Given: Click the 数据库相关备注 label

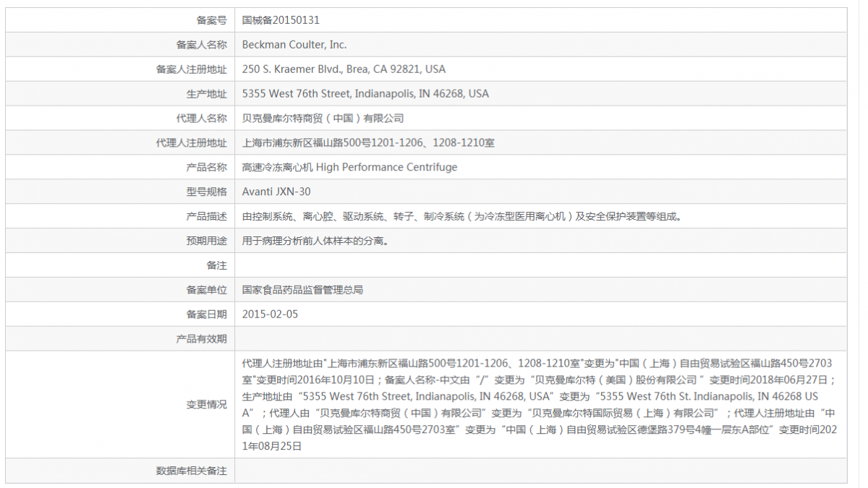Looking at the screenshot, I should pos(191,471).
